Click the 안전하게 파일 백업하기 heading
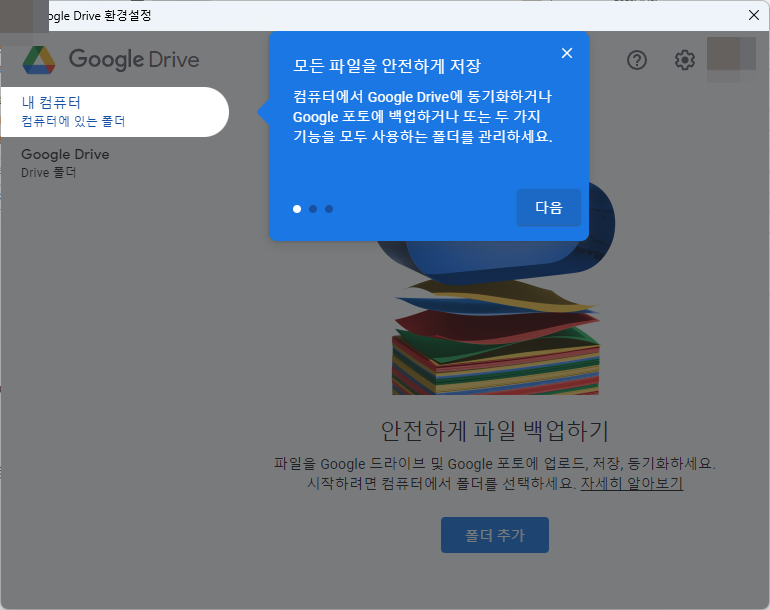Image resolution: width=770 pixels, height=610 pixels. click(494, 431)
